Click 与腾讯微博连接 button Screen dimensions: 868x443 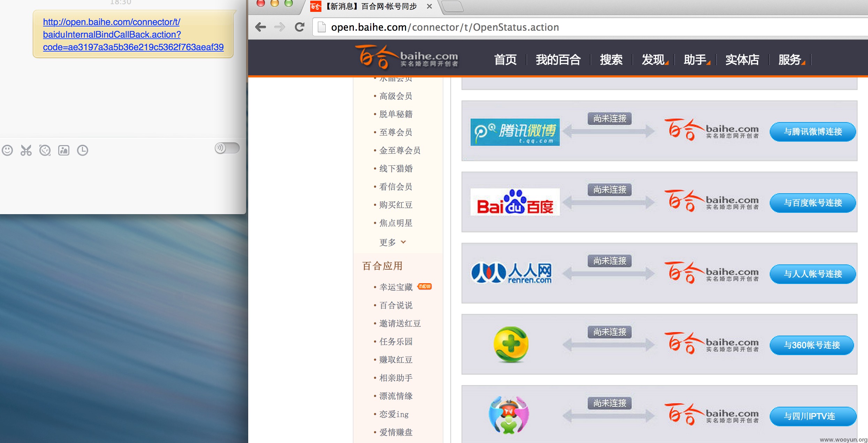point(813,132)
